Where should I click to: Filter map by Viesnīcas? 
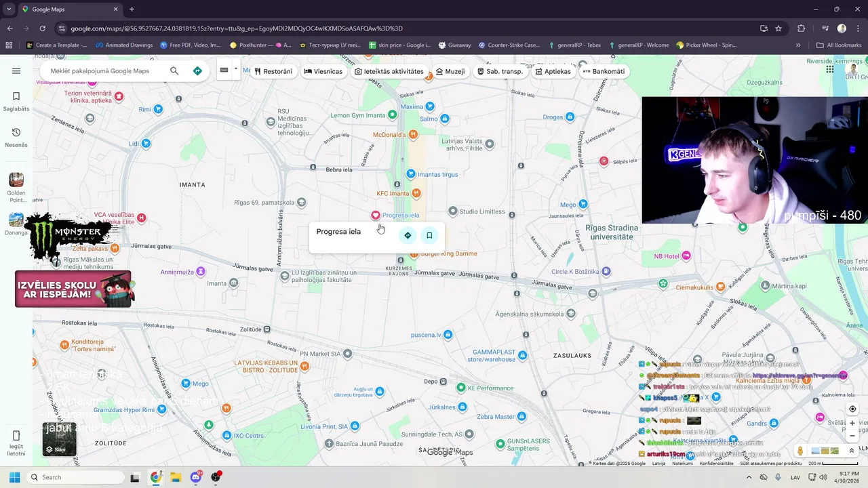pyautogui.click(x=323, y=71)
